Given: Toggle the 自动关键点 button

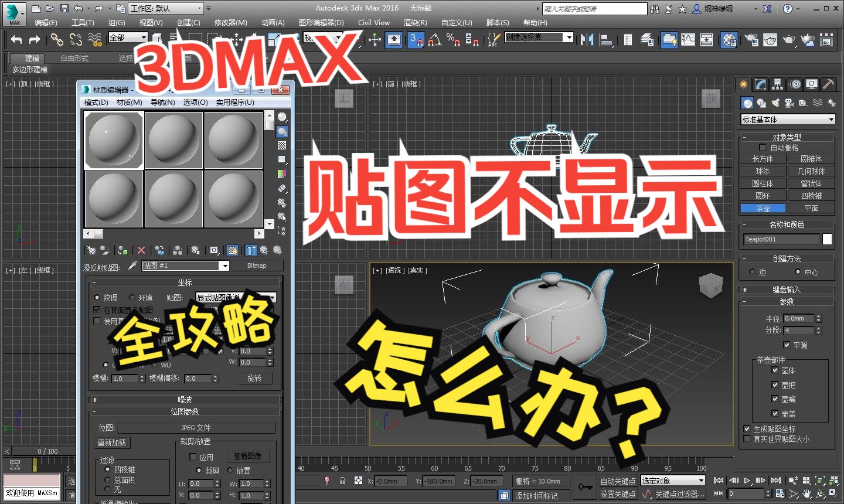Looking at the screenshot, I should (x=618, y=481).
